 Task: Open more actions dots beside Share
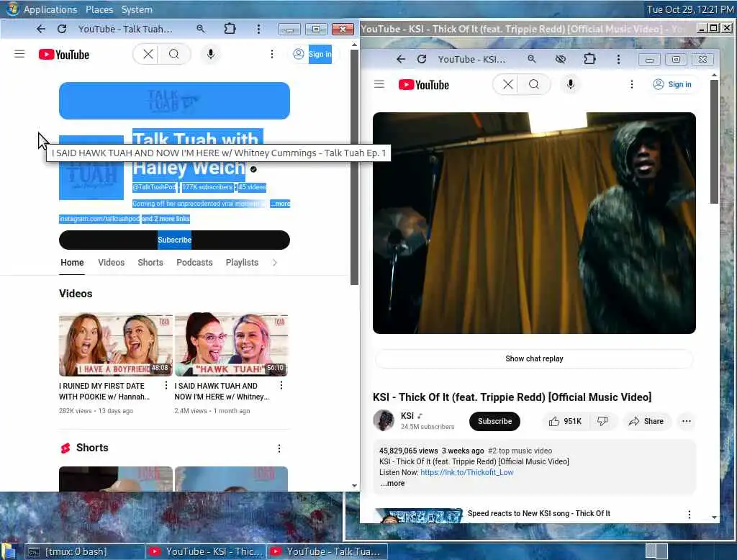tap(686, 421)
